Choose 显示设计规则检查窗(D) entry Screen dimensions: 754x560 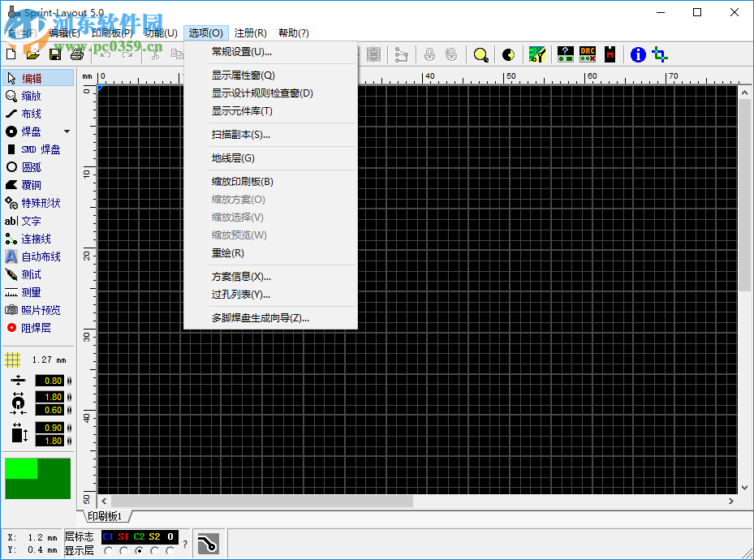pyautogui.click(x=270, y=93)
